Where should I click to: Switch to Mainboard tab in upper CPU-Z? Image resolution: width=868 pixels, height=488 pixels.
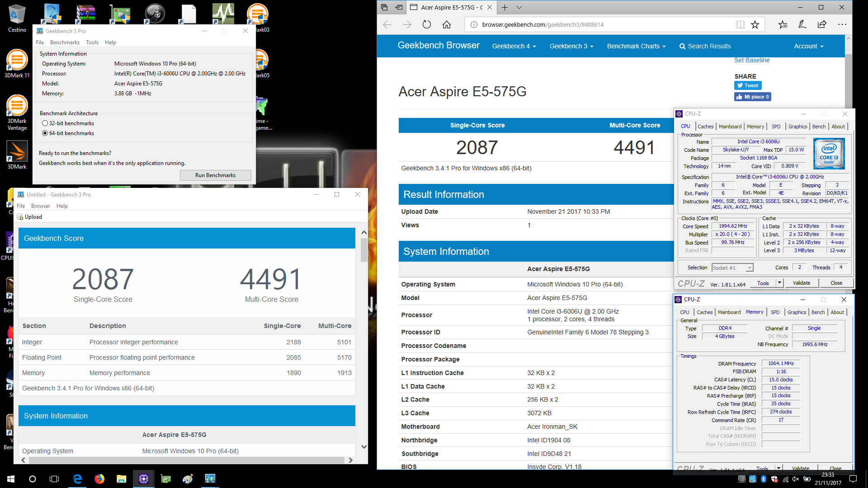click(x=730, y=127)
